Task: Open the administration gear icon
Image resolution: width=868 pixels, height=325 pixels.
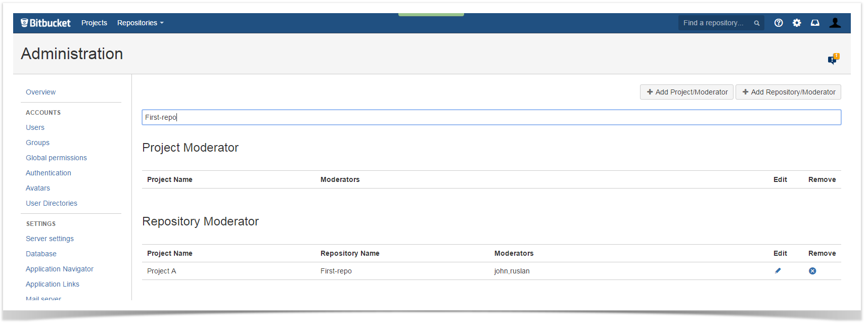Action: [797, 23]
